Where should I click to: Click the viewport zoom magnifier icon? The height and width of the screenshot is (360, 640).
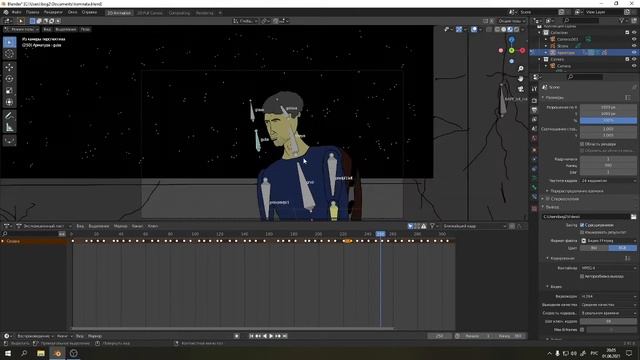coord(520,69)
